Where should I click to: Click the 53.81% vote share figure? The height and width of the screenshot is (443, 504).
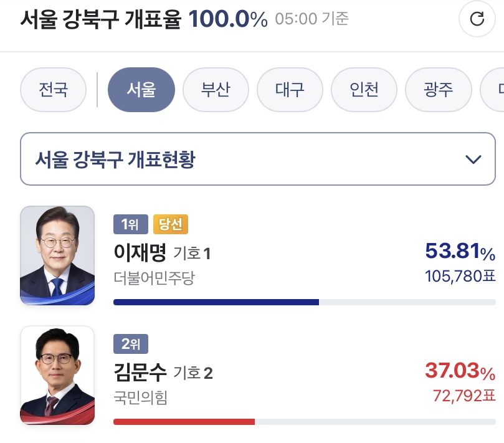(460, 251)
